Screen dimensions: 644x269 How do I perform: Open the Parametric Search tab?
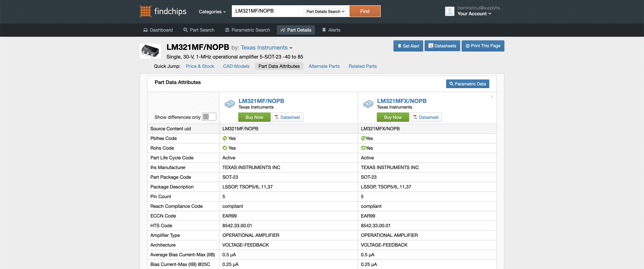247,30
